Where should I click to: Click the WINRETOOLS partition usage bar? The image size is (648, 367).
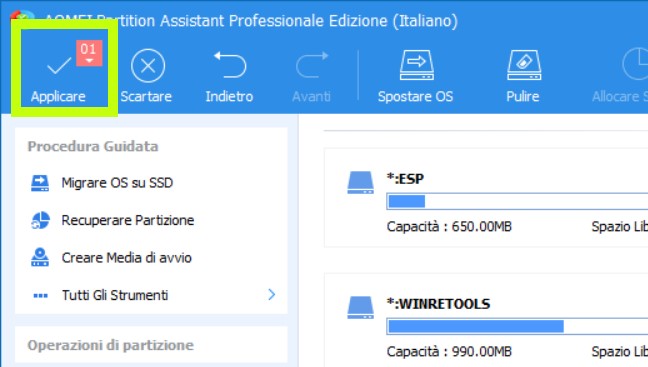517,326
